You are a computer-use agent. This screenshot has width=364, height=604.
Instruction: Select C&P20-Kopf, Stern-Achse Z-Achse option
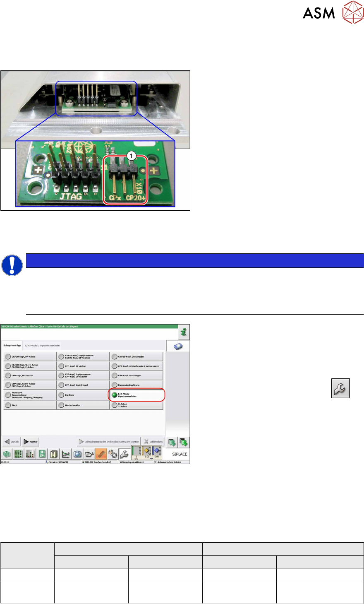[30, 366]
